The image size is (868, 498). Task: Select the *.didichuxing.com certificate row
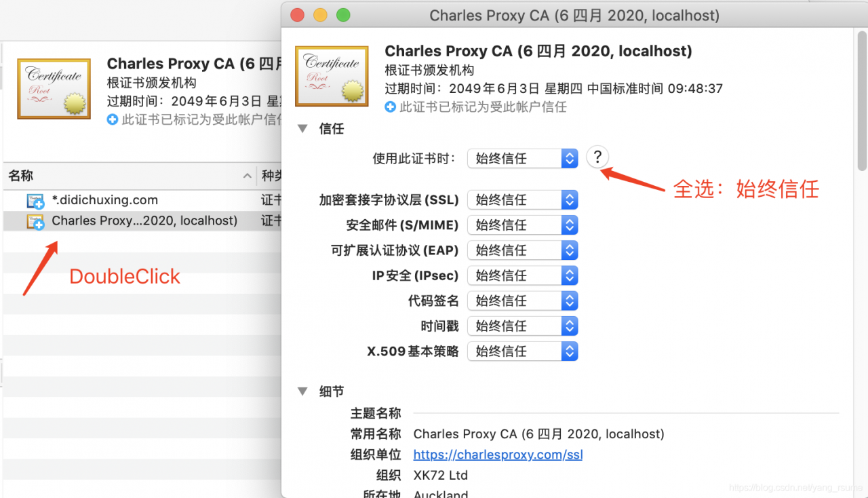tap(142, 200)
